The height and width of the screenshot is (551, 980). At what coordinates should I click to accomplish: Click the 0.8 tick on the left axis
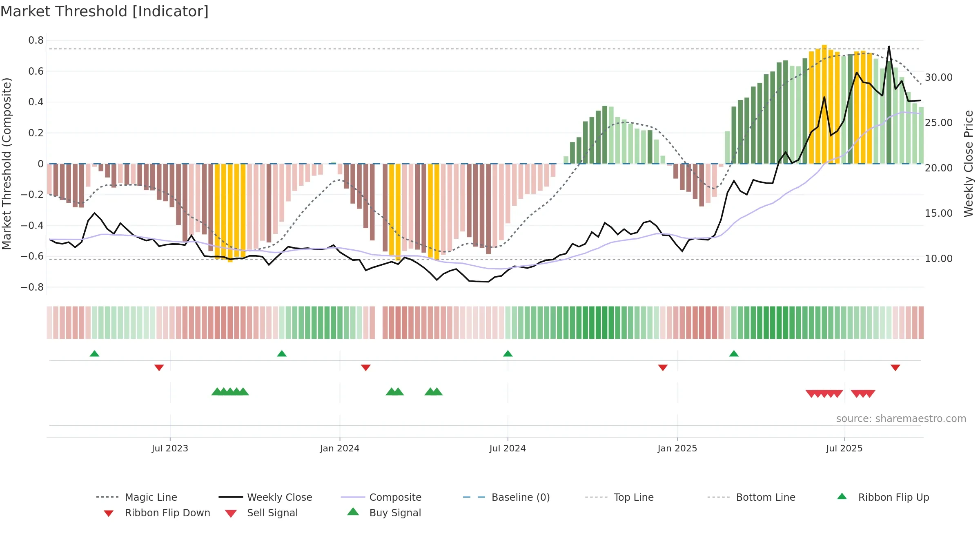point(36,40)
